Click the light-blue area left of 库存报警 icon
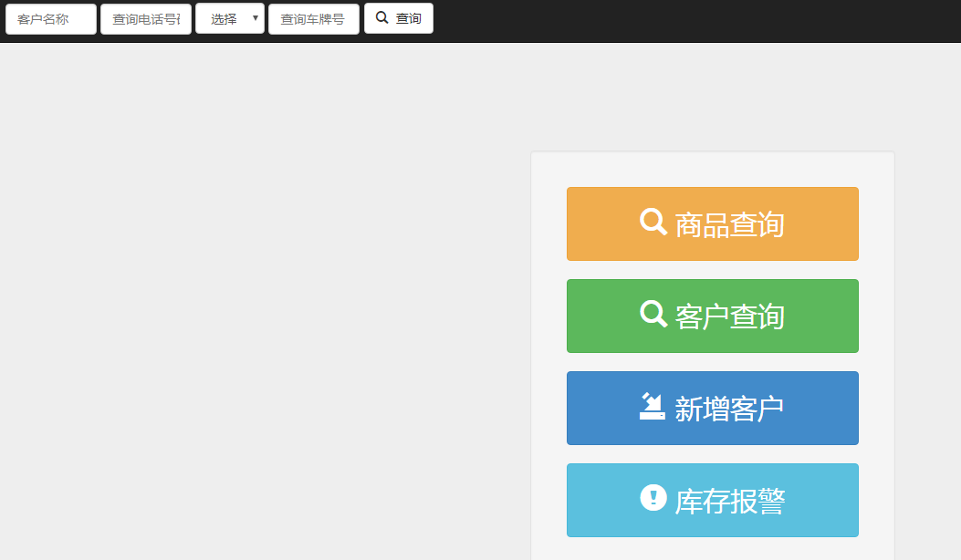The height and width of the screenshot is (560, 961). [602, 501]
